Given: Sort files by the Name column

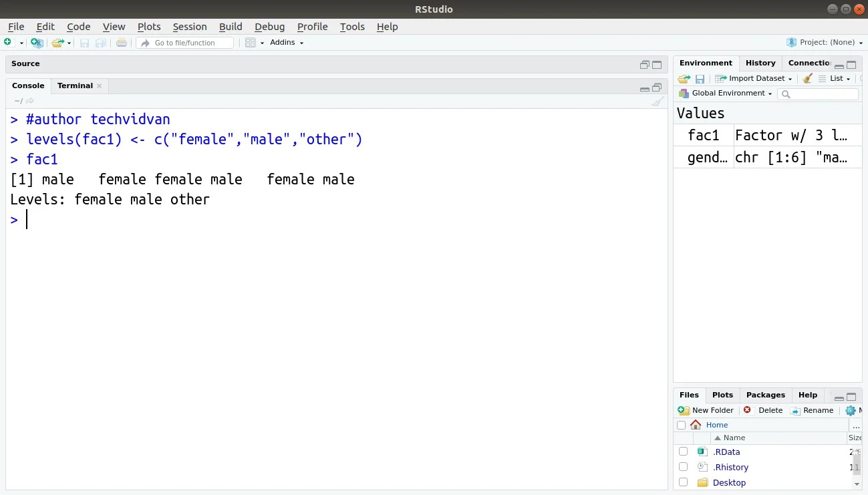Looking at the screenshot, I should pos(734,438).
